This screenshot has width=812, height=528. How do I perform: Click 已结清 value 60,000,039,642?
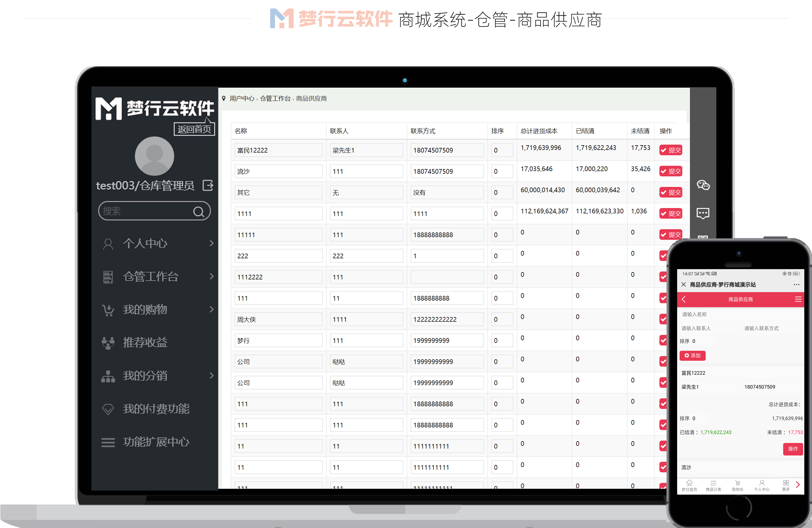point(598,190)
